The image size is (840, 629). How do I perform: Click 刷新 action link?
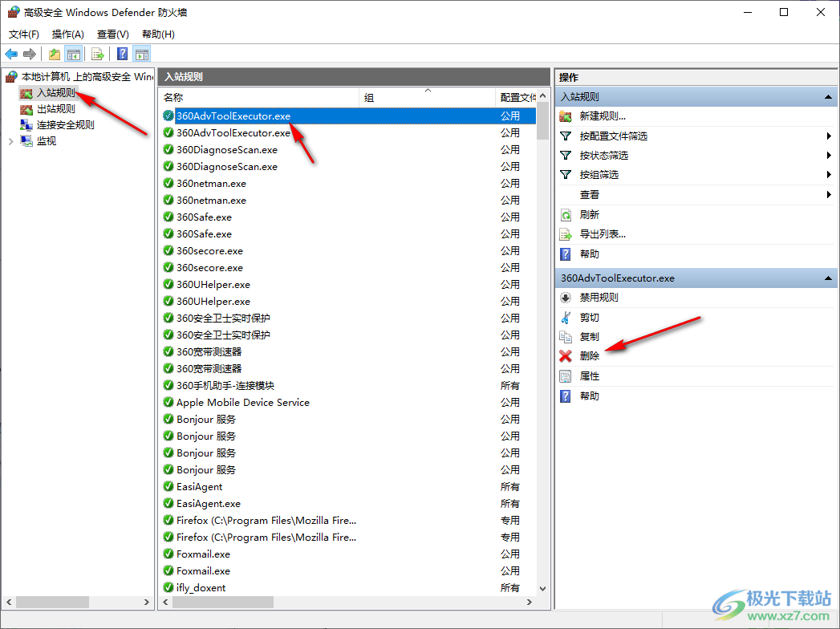pos(590,215)
